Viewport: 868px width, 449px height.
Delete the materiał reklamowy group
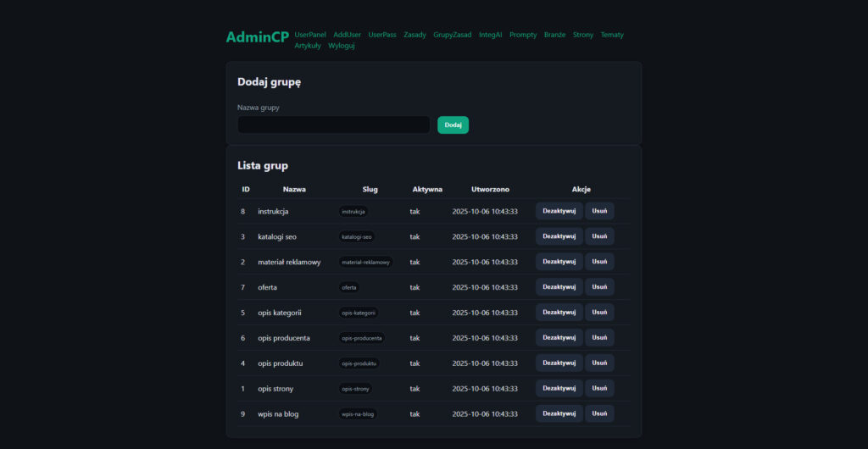click(x=599, y=262)
